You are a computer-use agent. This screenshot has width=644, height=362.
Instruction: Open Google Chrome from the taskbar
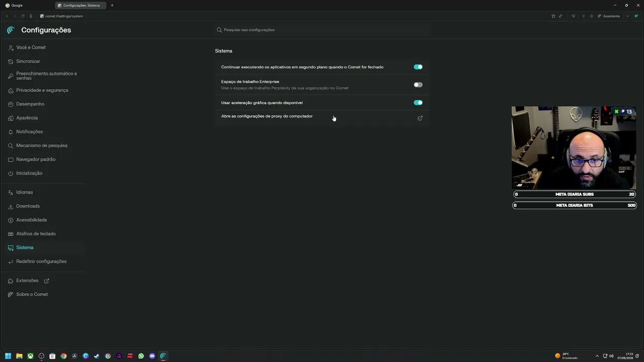(63, 356)
